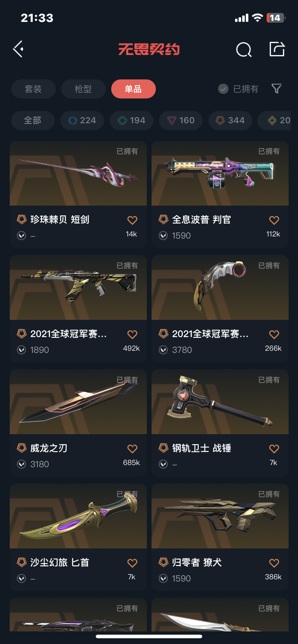
Task: Select the 全部 filter chip
Action: coord(33,120)
